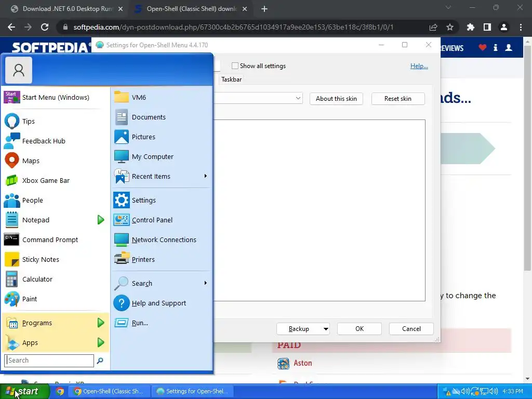
Task: Select the Open-Shell download browser tab
Action: tap(191, 9)
